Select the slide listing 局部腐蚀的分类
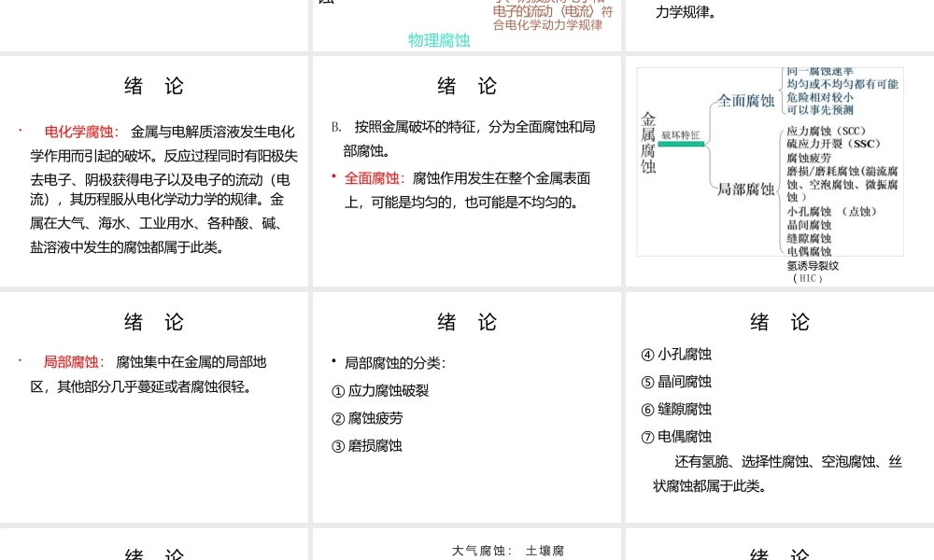This screenshot has width=934, height=560. coord(466,407)
